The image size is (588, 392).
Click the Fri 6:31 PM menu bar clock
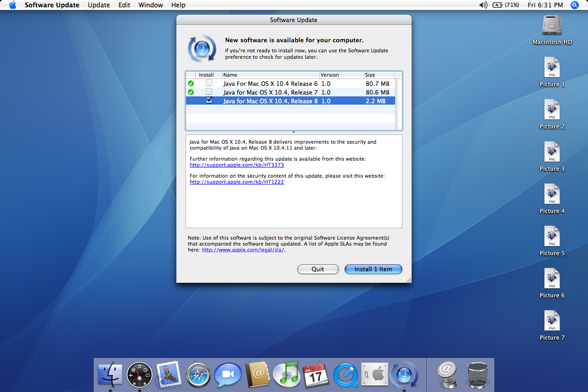click(x=545, y=5)
